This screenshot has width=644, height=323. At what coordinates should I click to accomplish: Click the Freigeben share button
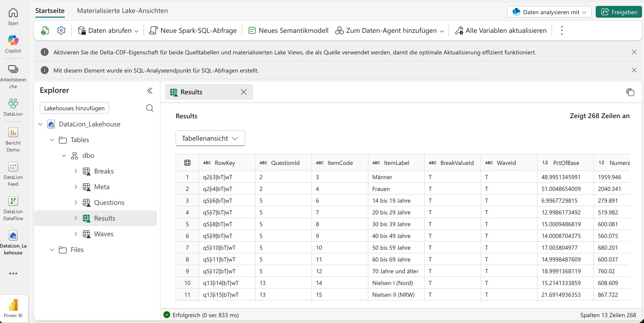pos(619,12)
